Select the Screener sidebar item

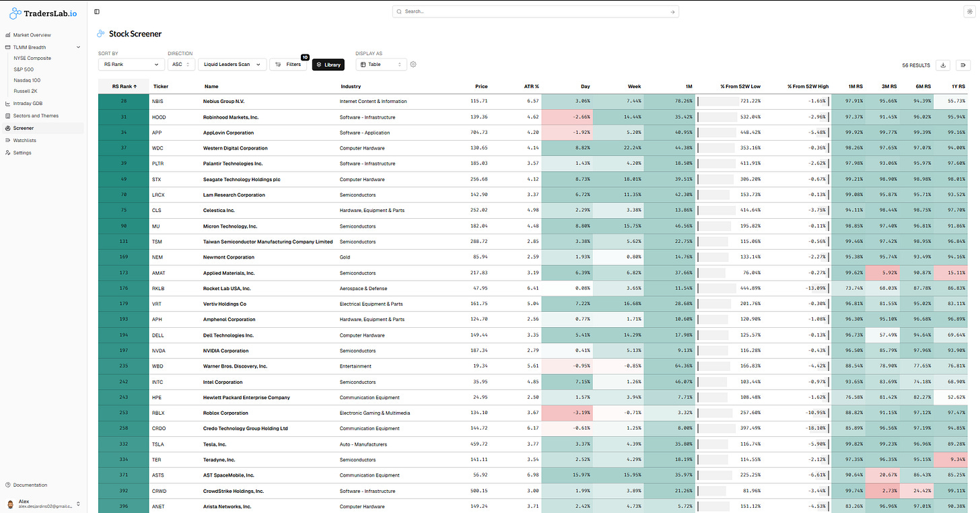coord(43,128)
